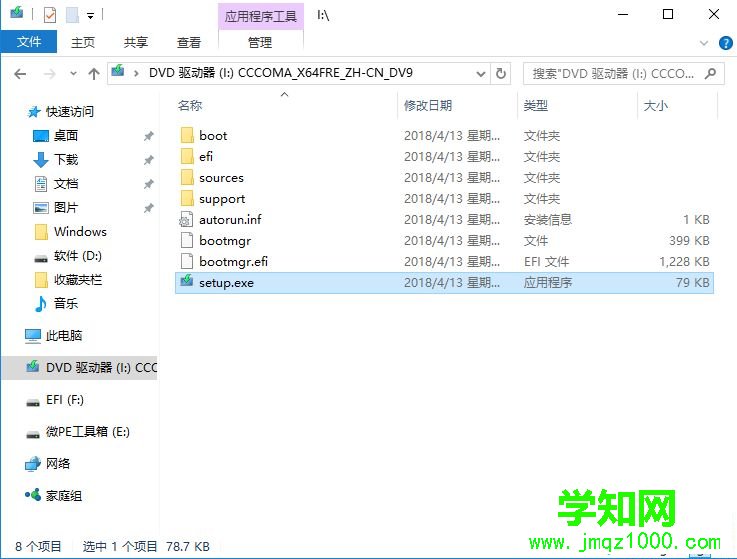Select the boot folder icon
Viewport: 737px width, 559px height.
187,135
